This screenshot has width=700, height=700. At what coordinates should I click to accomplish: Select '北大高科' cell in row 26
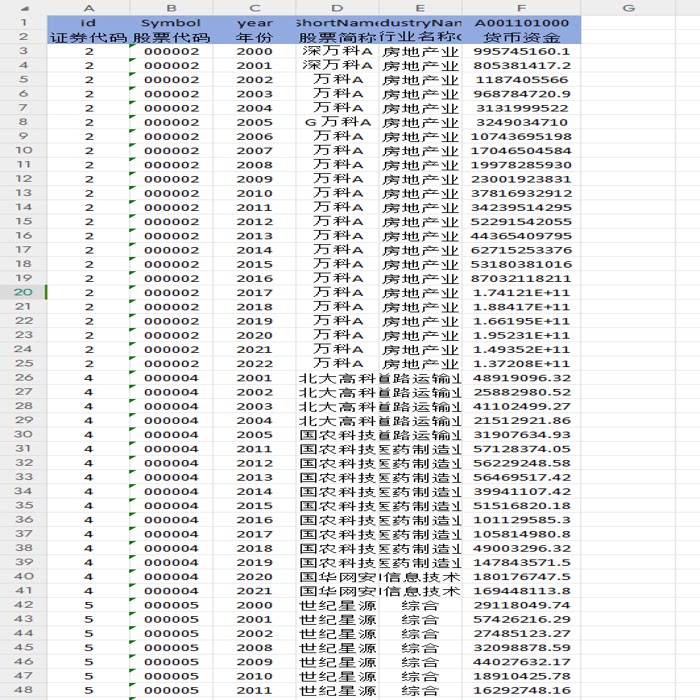337,378
